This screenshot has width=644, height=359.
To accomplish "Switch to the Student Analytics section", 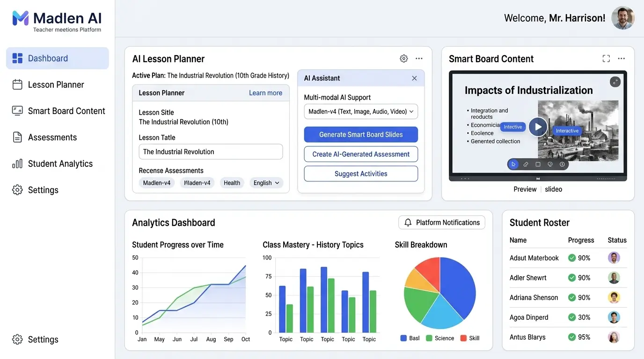I will pos(57,164).
